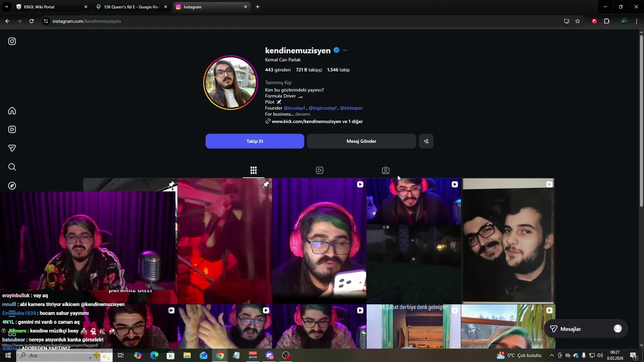Open the pinned red-lit post thumbnail
This screenshot has height=362, width=644.
coord(224,241)
